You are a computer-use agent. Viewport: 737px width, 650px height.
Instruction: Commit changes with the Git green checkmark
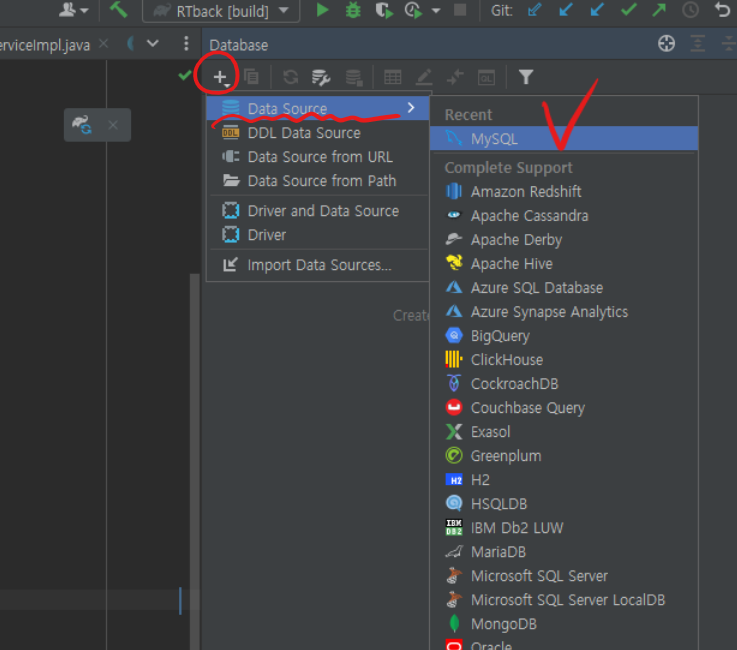[628, 10]
